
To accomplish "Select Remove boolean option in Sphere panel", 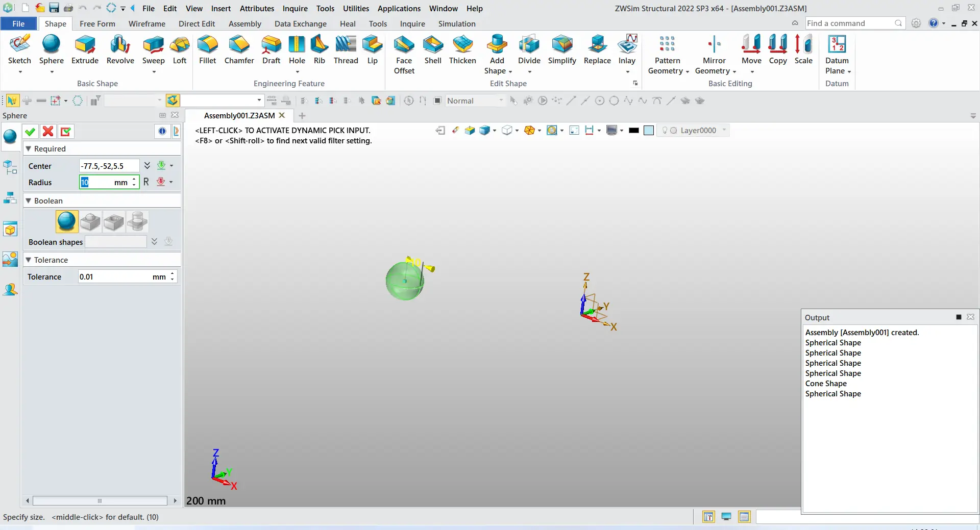I will click(114, 222).
